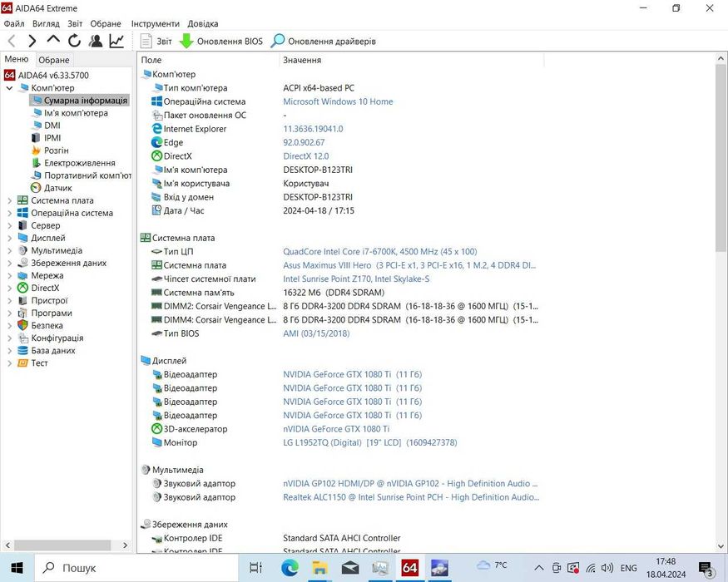Click the taskbar Пошук search box
The image size is (728, 582).
coord(136,568)
